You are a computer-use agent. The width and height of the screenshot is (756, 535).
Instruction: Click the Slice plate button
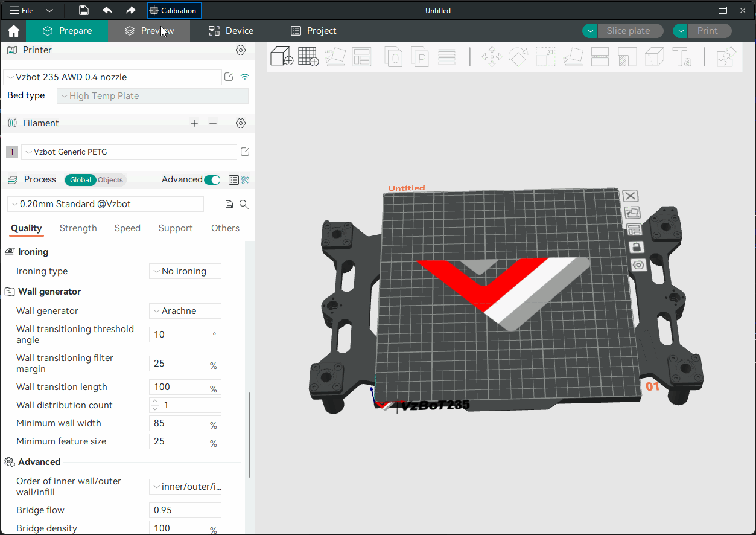628,31
